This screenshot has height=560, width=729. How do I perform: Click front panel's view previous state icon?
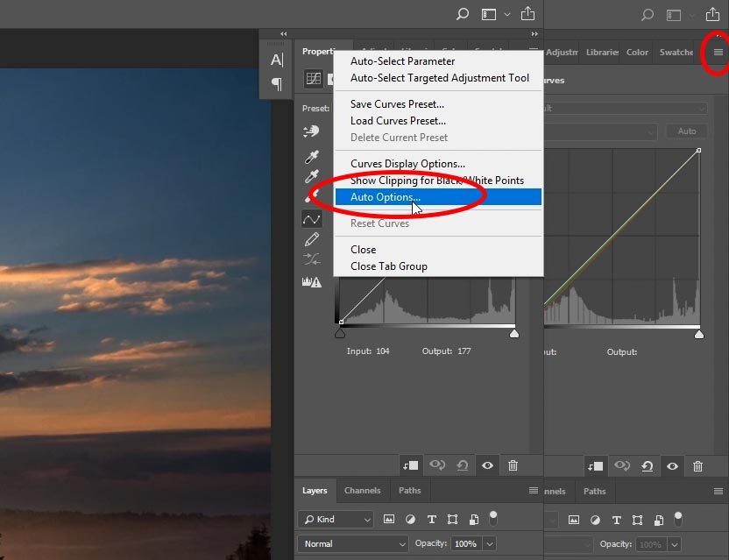437,465
